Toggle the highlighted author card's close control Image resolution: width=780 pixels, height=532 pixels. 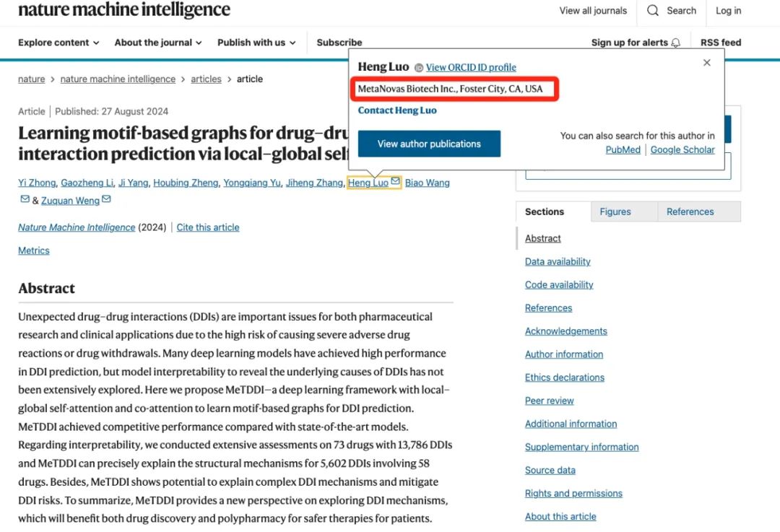click(706, 63)
